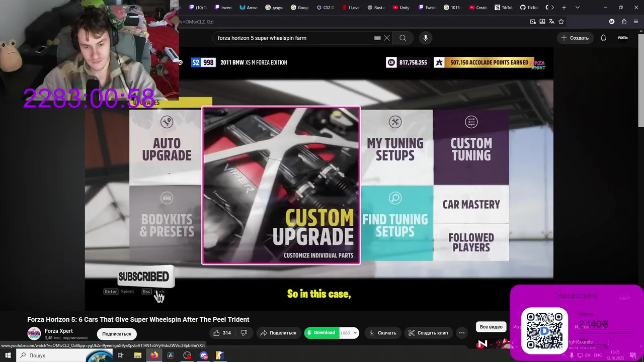644x362 pixels.
Task: Click the video title text below the player
Action: [x=138, y=320]
